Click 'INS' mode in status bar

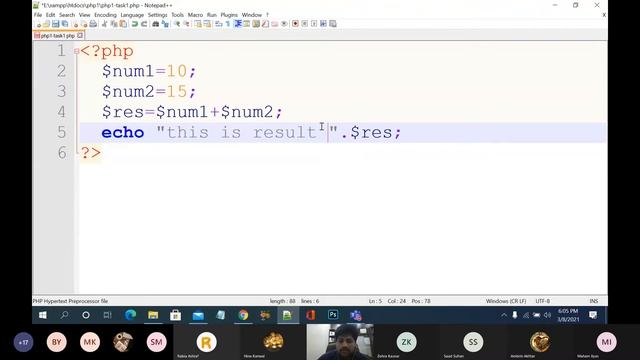(x=594, y=301)
